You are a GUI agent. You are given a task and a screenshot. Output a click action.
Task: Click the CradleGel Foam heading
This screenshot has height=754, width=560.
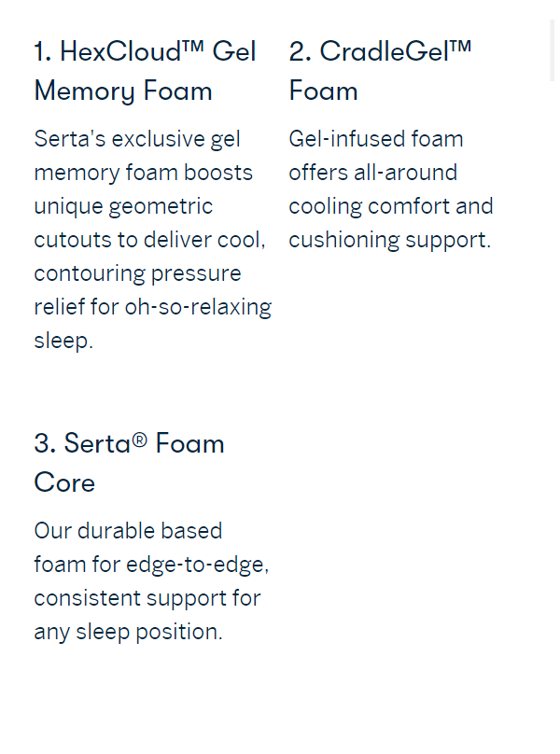point(380,71)
